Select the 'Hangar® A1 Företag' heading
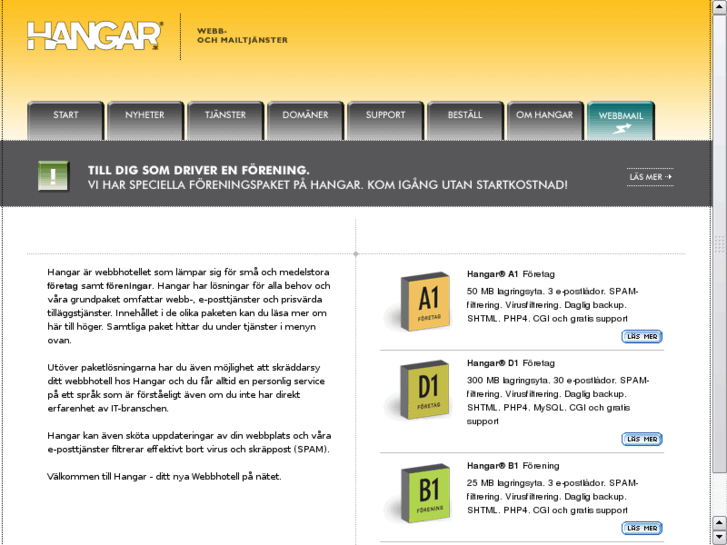 (510, 274)
